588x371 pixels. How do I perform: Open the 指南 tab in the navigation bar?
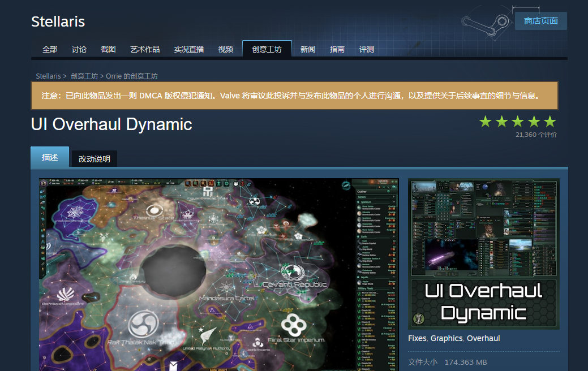337,49
